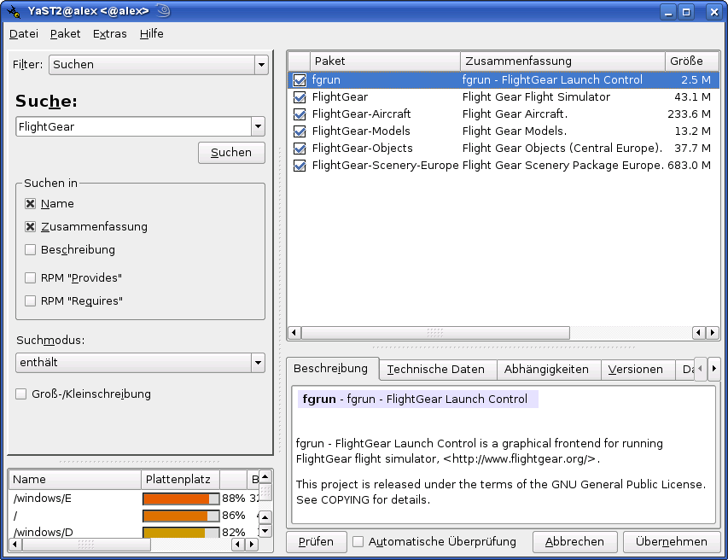728x560 pixels.
Task: Click right arrow of disk usage horizontal scrollbar
Action: pyautogui.click(x=252, y=545)
